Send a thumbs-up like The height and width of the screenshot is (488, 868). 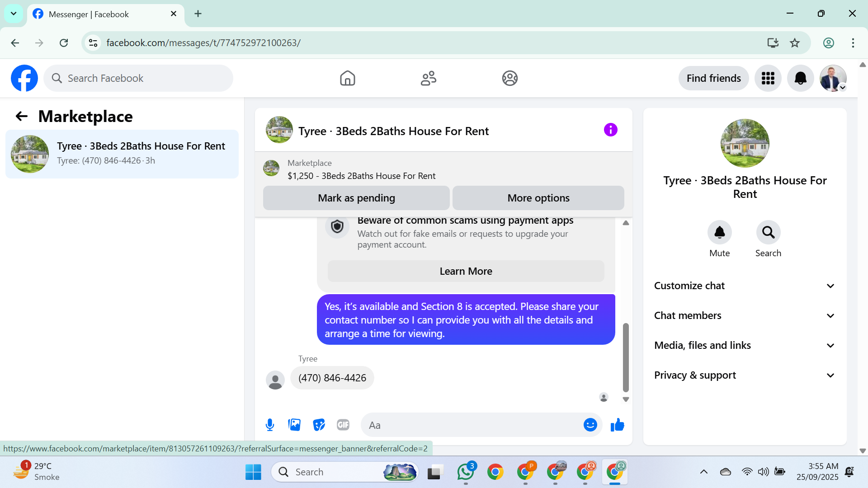(617, 425)
